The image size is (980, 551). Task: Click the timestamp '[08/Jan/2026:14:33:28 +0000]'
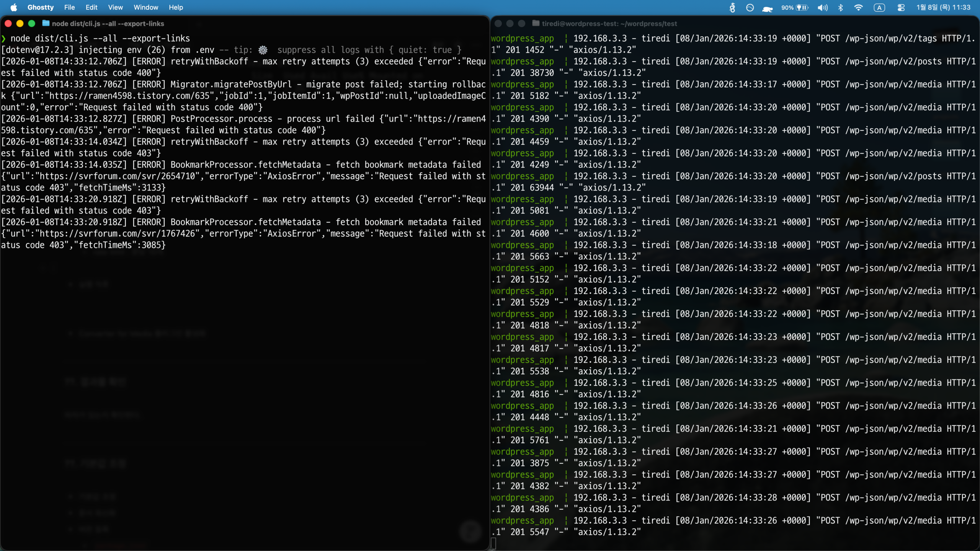[x=743, y=497]
